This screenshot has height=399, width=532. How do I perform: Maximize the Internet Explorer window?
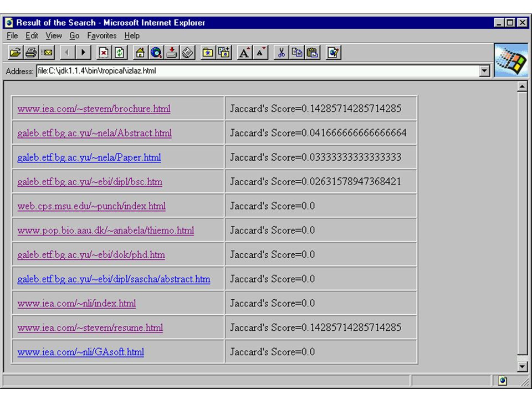click(510, 23)
